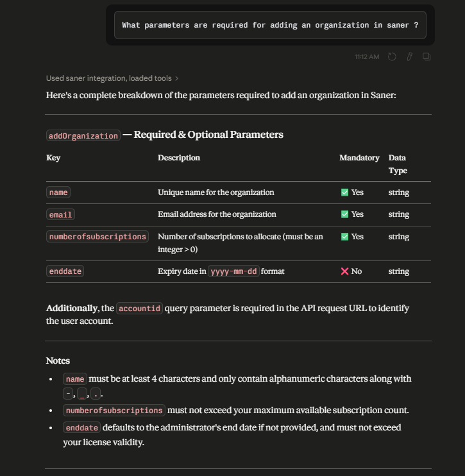The height and width of the screenshot is (476, 465).
Task: Click the green check in email row
Action: [x=344, y=214]
